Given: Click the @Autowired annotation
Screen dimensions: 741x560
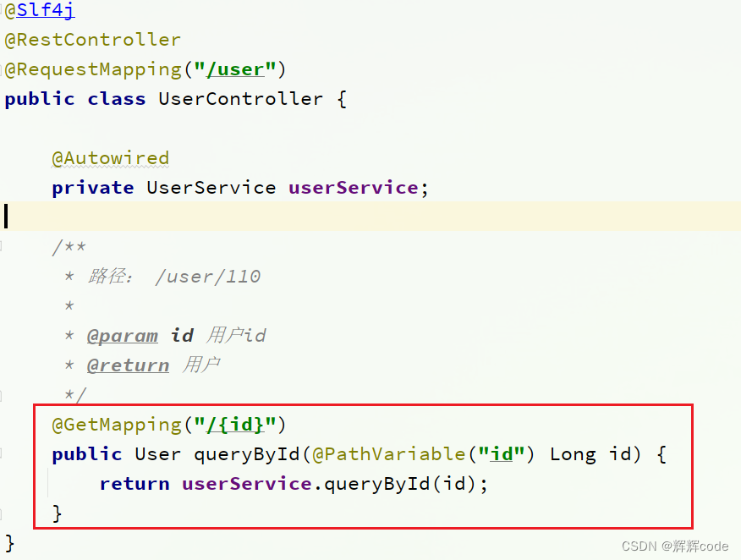Looking at the screenshot, I should (110, 158).
